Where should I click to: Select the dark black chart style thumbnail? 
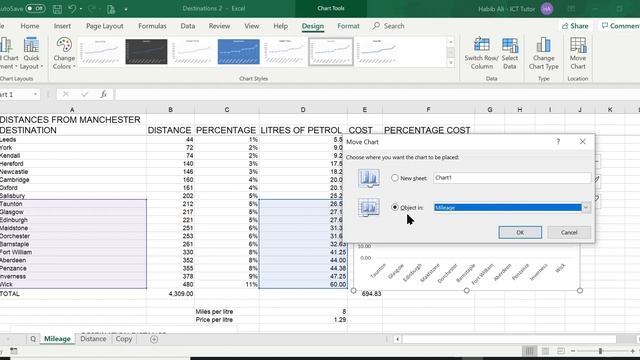[146, 51]
